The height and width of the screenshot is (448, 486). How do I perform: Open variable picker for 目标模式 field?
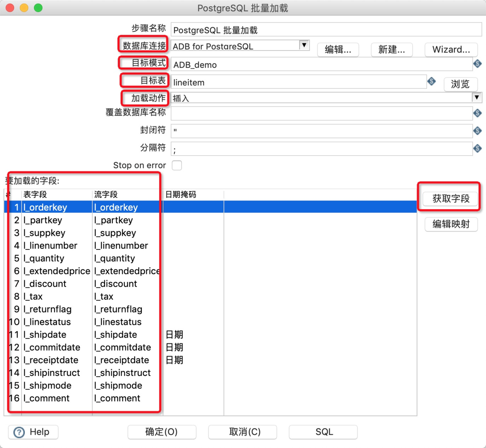coord(477,64)
